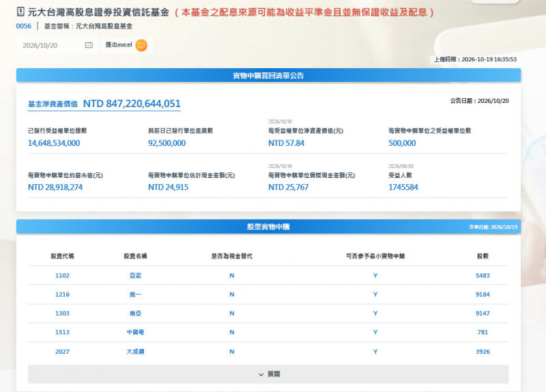Click stock code 1216

[x=62, y=295]
